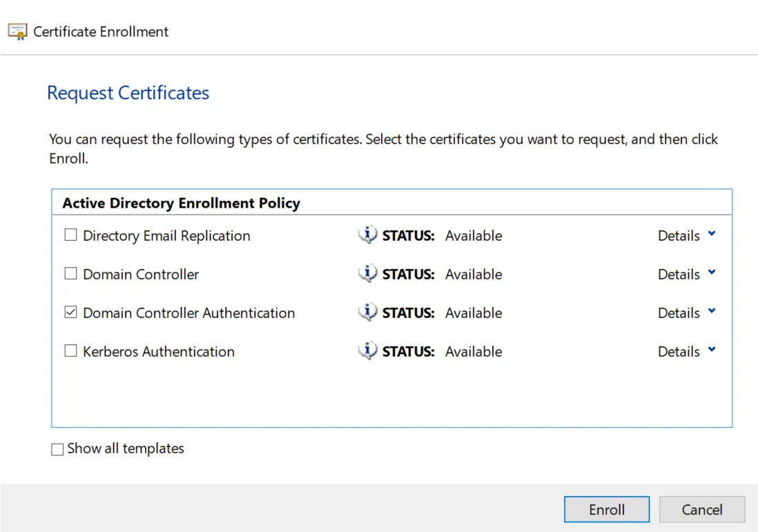Click the Cancel button

point(702,509)
